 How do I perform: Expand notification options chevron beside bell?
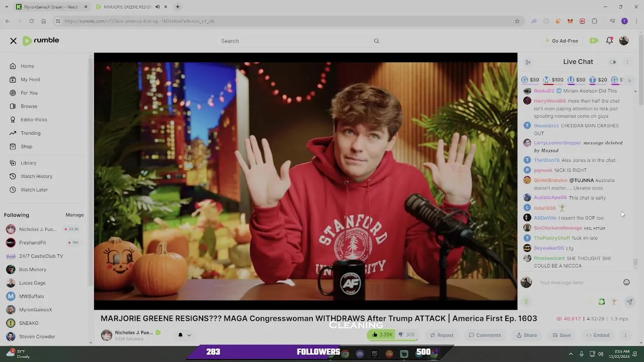pos(189,335)
